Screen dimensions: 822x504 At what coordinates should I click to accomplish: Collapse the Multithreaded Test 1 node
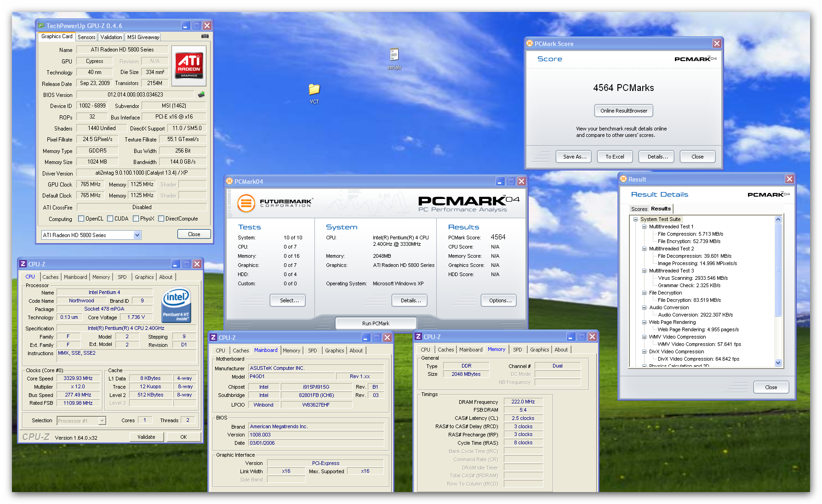pyautogui.click(x=645, y=227)
